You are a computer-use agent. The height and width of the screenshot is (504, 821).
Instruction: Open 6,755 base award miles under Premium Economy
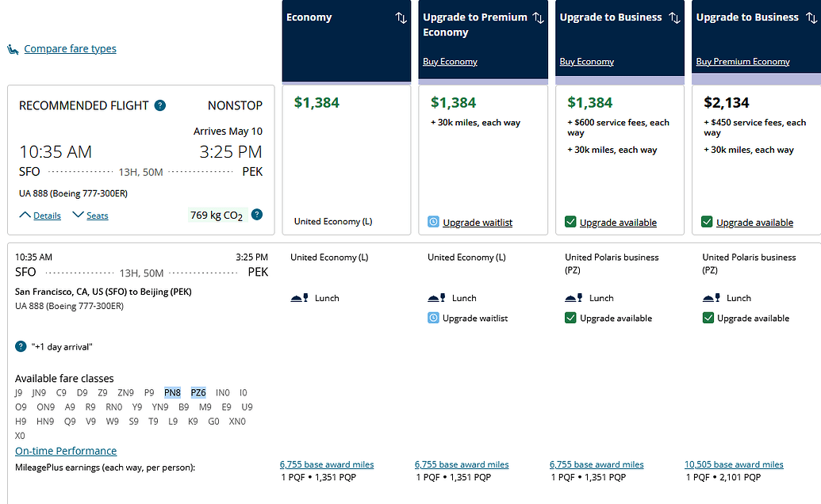[x=462, y=464]
